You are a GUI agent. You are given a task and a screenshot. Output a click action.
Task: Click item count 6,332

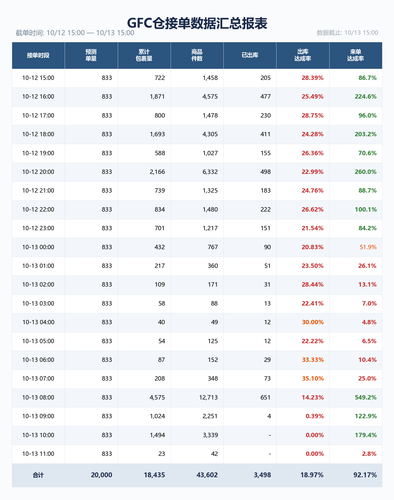(x=210, y=172)
